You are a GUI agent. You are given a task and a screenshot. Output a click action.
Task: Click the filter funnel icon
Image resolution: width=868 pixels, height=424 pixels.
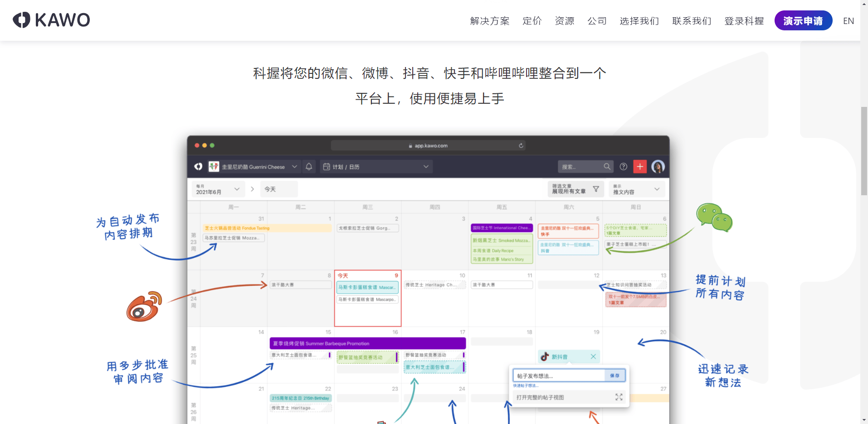(596, 189)
